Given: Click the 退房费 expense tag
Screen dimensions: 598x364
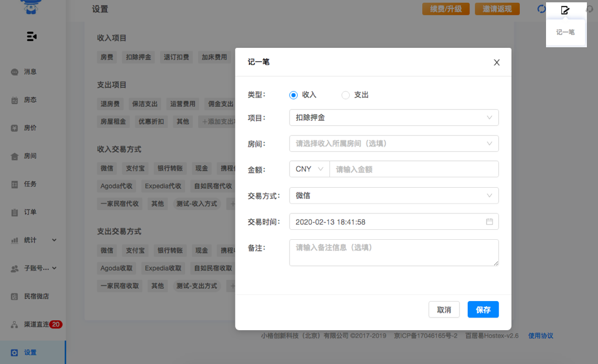Looking at the screenshot, I should coord(110,104).
